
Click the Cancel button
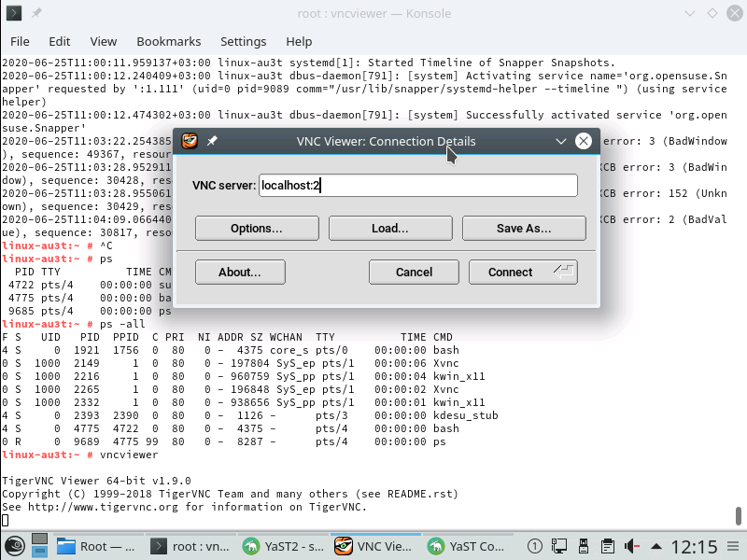(x=414, y=272)
